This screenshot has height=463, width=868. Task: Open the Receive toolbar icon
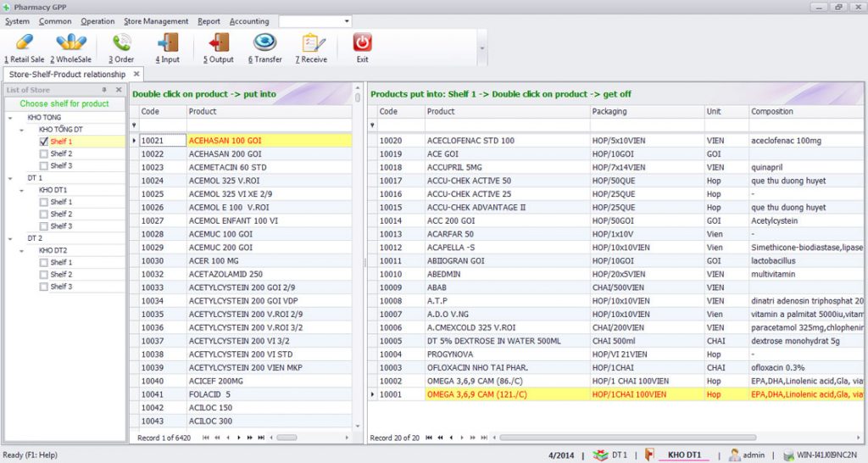coord(312,43)
